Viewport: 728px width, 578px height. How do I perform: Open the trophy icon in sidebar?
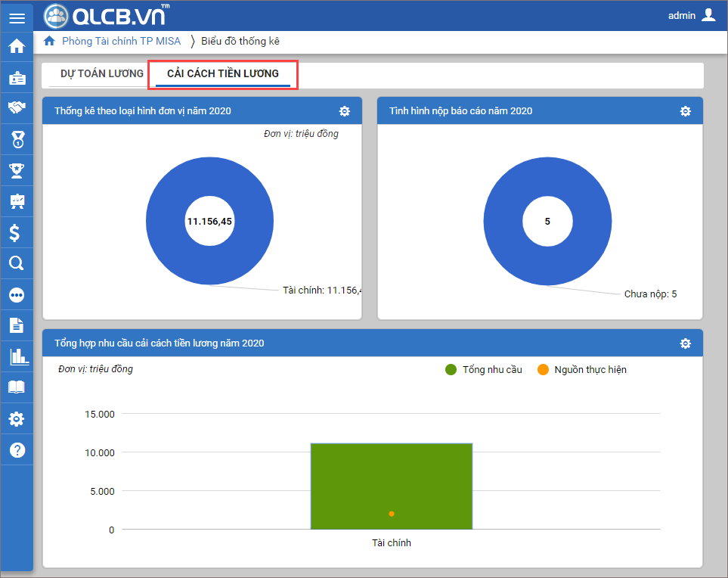coord(17,170)
